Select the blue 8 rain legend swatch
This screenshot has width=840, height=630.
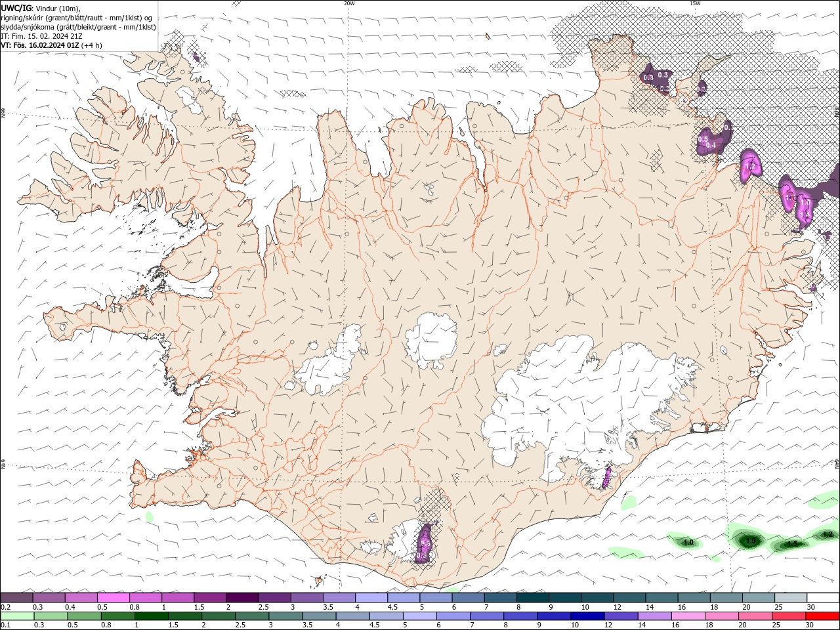(520, 616)
